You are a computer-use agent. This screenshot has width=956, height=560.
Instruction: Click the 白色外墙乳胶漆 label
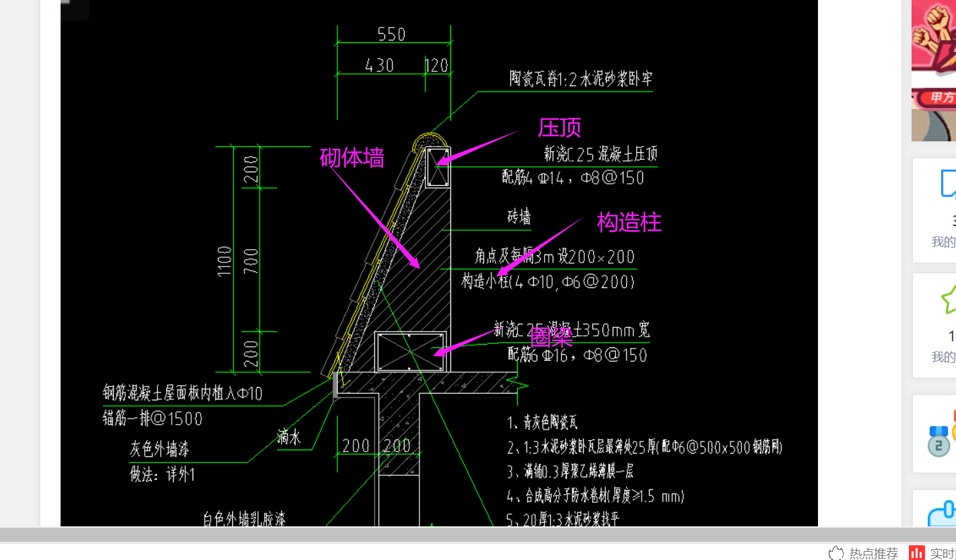pyautogui.click(x=244, y=519)
